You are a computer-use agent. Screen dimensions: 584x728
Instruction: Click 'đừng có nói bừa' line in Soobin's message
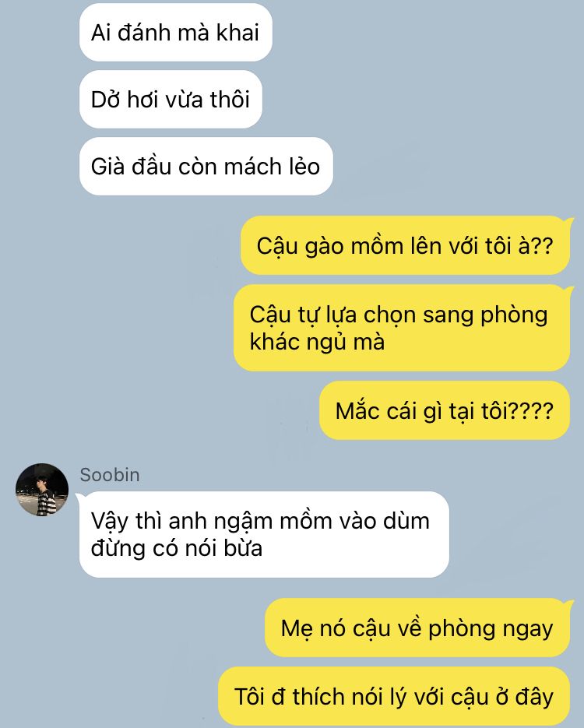177,548
